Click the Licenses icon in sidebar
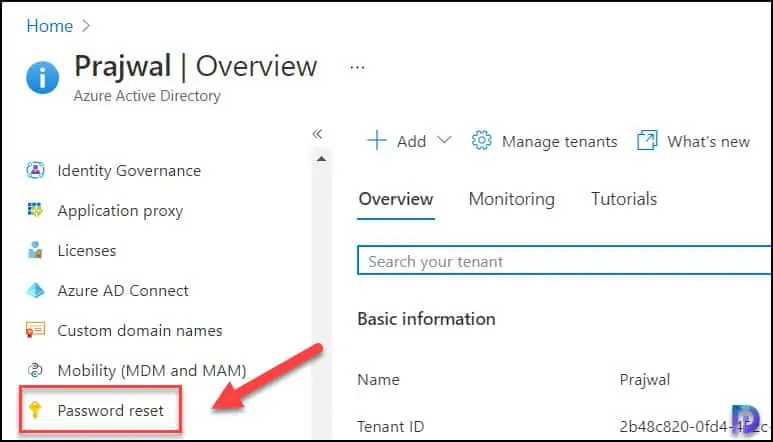773x442 pixels. tap(35, 250)
